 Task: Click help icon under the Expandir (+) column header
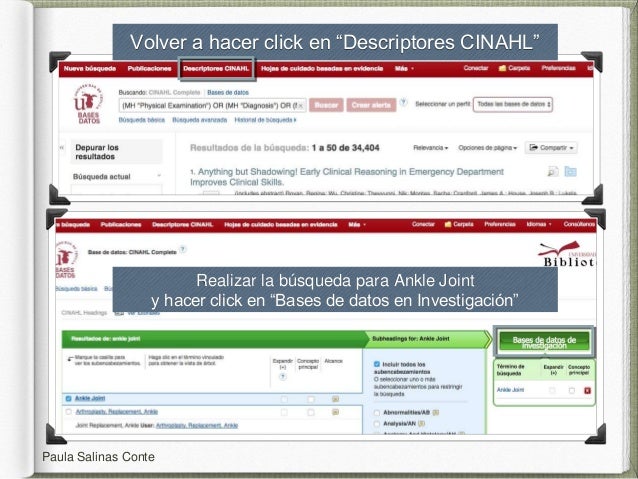pos(283,377)
